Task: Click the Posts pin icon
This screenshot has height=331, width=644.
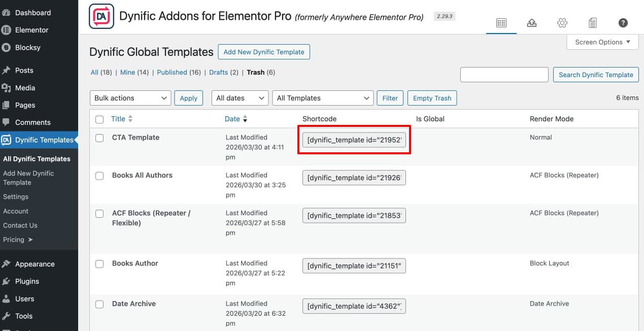Action: pyautogui.click(x=6, y=70)
